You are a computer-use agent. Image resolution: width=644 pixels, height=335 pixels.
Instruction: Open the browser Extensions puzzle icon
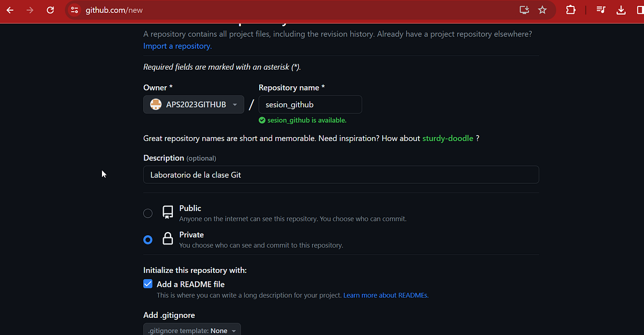tap(570, 10)
